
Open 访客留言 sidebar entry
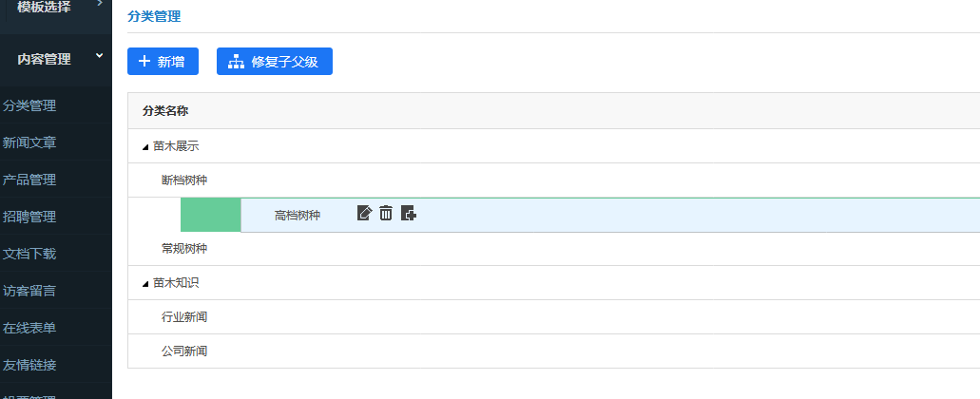coord(29,291)
